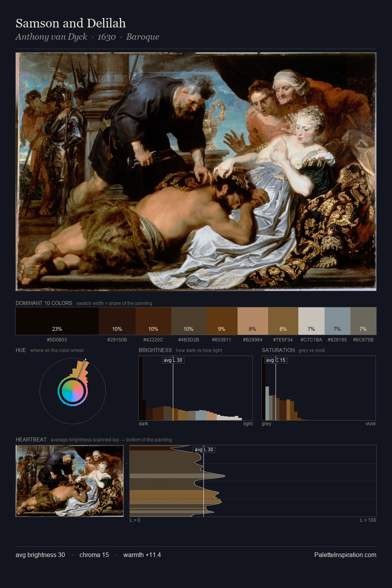Image resolution: width=392 pixels, height=588 pixels.
Task: Click the hue color wheel
Action: (73, 391)
